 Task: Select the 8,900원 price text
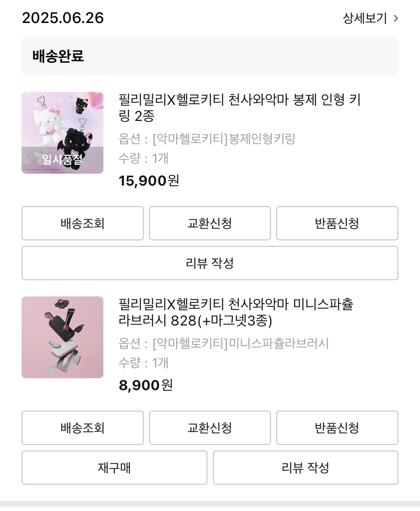(x=146, y=385)
